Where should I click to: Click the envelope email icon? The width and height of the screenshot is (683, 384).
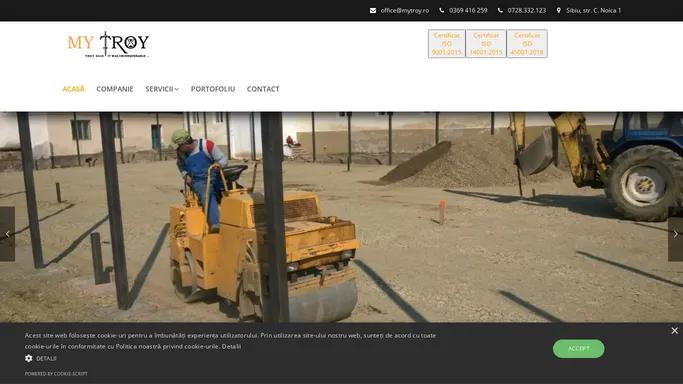tap(373, 10)
